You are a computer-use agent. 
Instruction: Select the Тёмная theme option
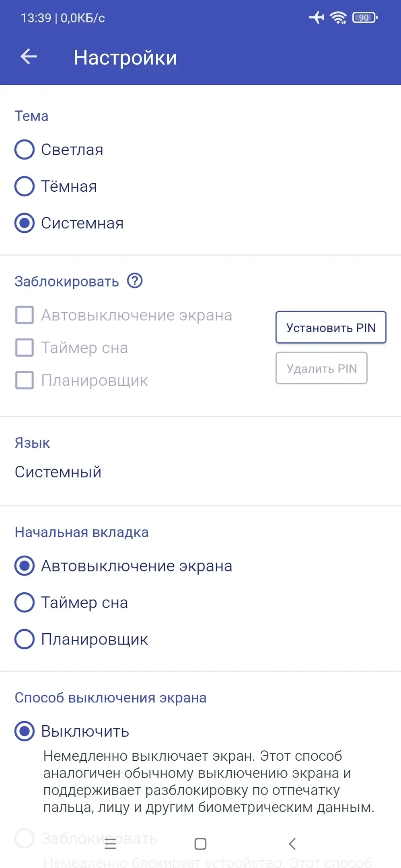pos(25,186)
